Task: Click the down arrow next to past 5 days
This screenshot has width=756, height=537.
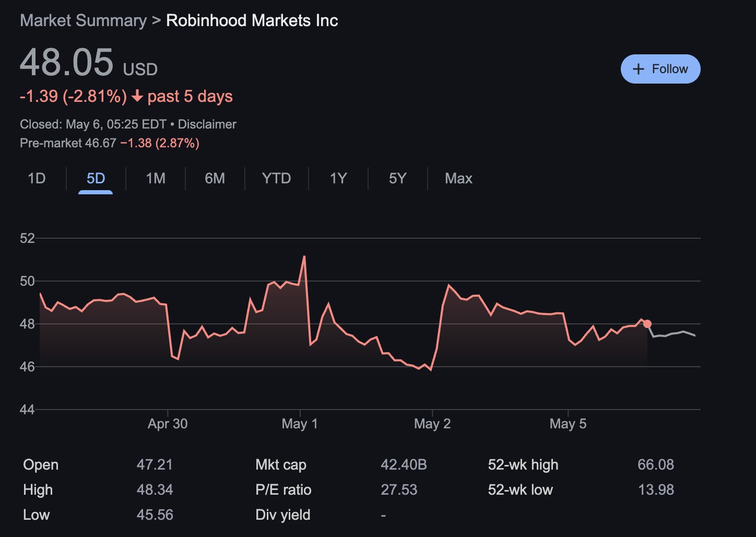Action: [137, 97]
